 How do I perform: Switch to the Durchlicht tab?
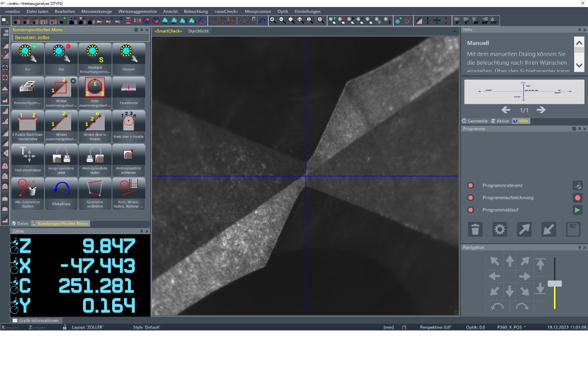198,31
